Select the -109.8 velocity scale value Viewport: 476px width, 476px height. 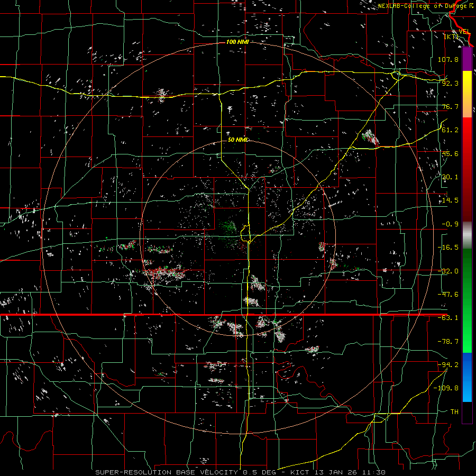pos(446,388)
